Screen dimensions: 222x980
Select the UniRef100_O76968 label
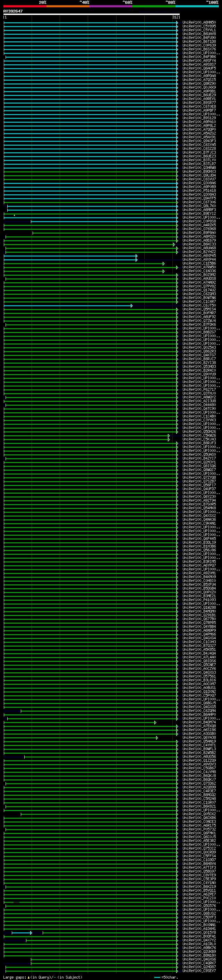[x=199, y=229]
